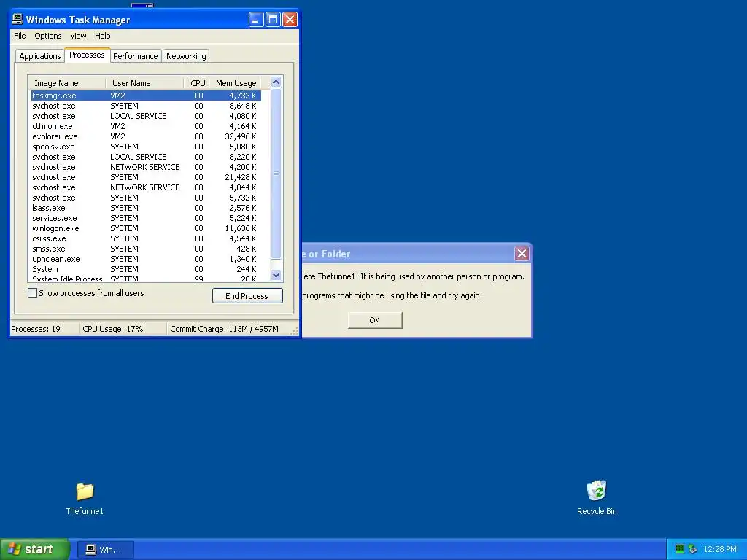Open the Help menu
Viewport: 747px width, 560px height.
pyautogui.click(x=102, y=36)
